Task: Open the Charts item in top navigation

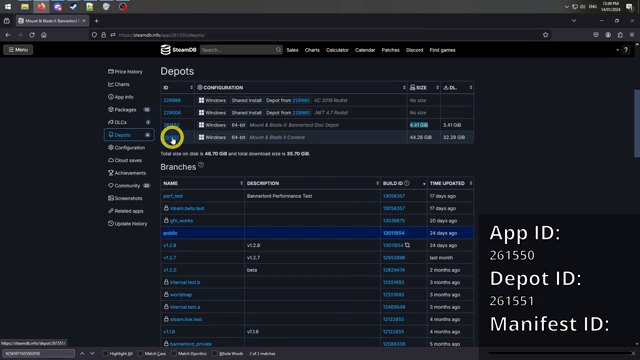Action: (312, 50)
